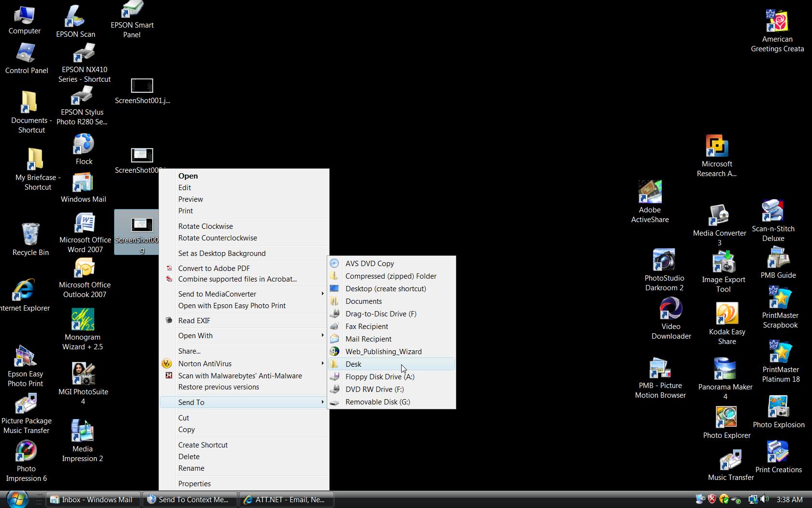Select the PhotoStudio Darkroom 2 icon

pos(664,270)
